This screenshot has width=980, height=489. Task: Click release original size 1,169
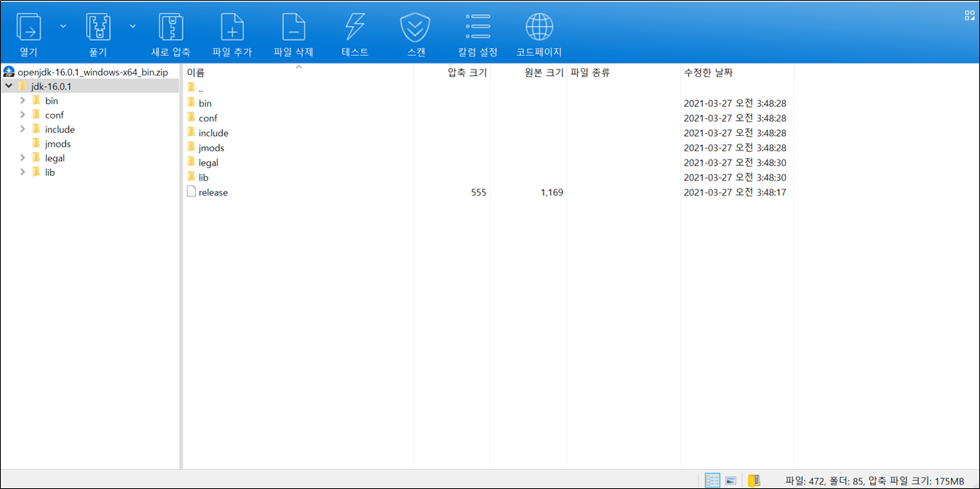point(551,193)
